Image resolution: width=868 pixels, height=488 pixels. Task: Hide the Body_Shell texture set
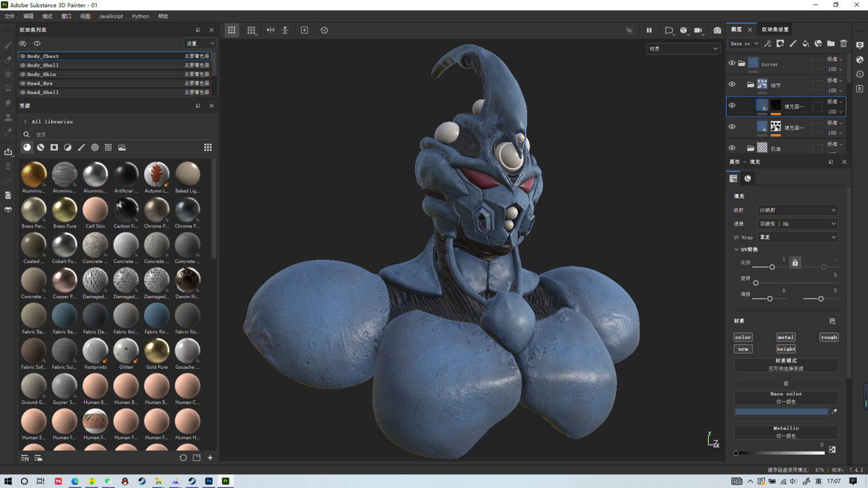(x=23, y=65)
